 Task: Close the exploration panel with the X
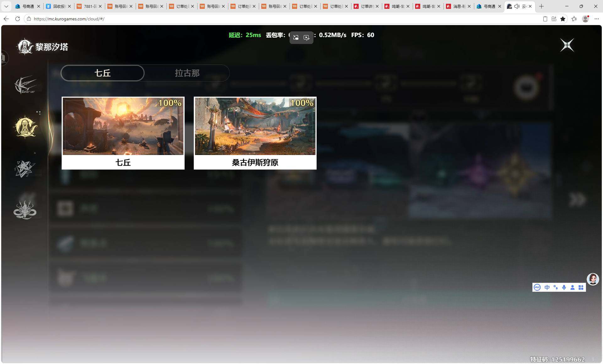click(567, 45)
